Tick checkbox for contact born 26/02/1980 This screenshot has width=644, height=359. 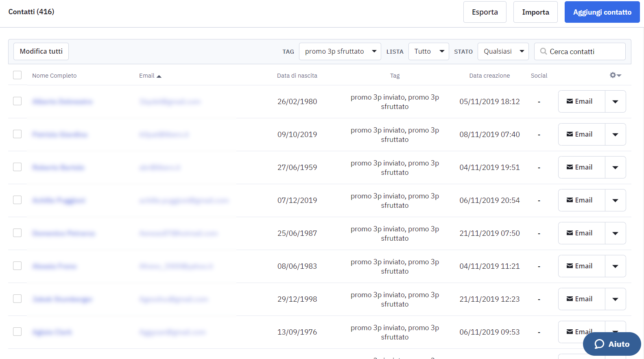[17, 101]
